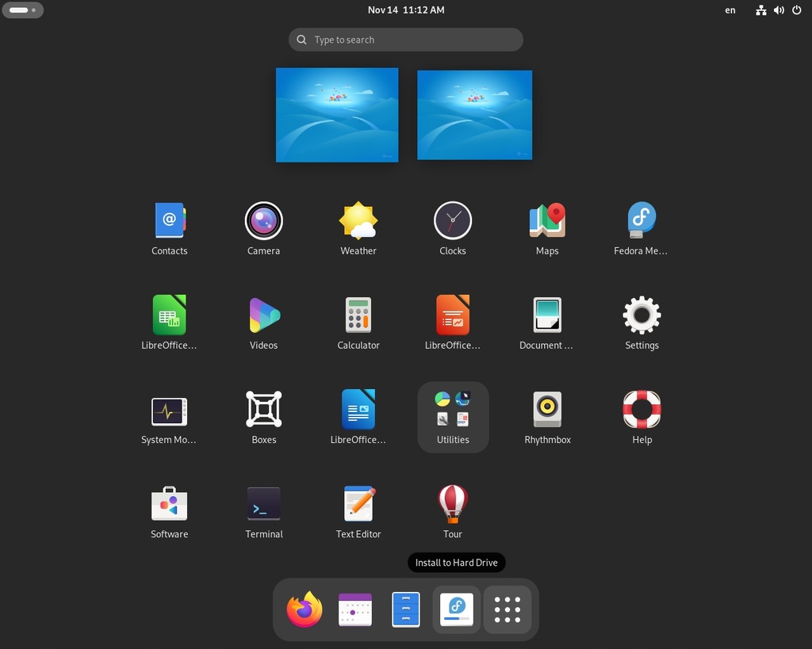Click the Type to search field
Viewport: 812px width, 649px height.
click(405, 40)
